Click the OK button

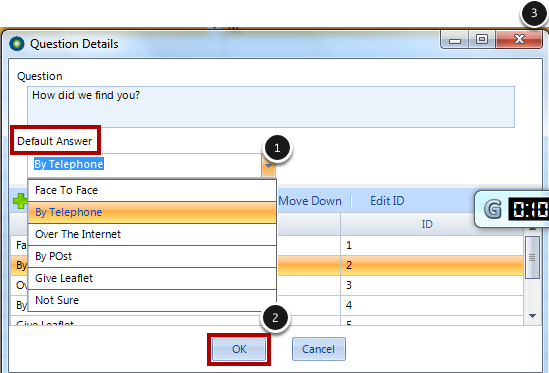click(239, 349)
